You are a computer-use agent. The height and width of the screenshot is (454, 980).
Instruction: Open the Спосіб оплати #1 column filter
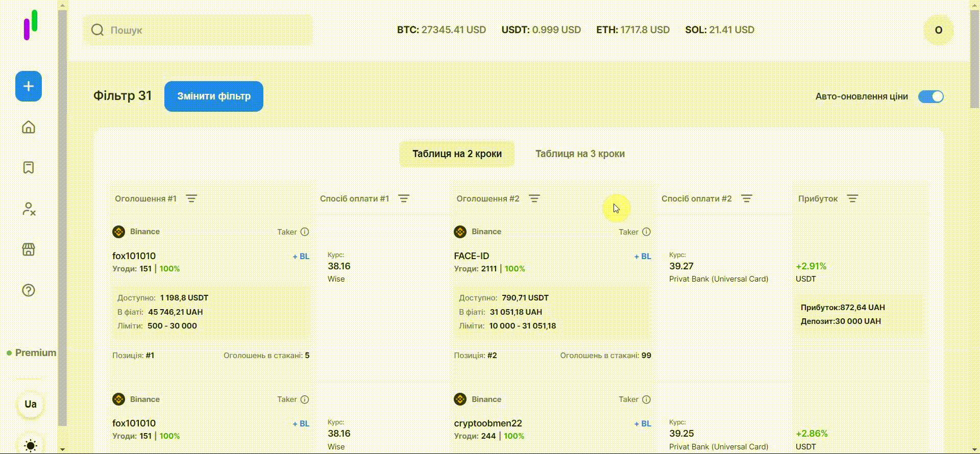[x=404, y=198]
